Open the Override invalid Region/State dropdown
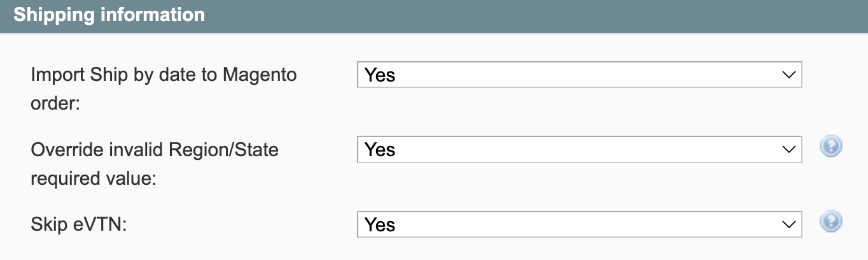The height and width of the screenshot is (260, 868). [579, 150]
